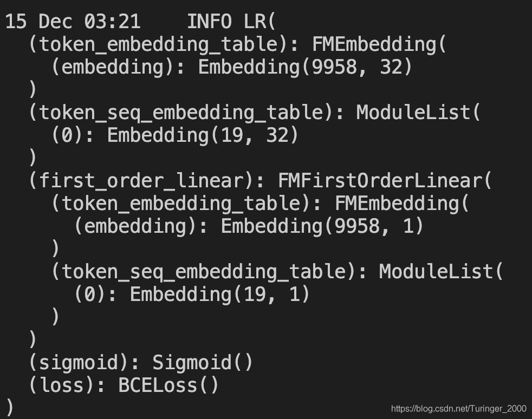Click the LR( model name

click(x=260, y=21)
